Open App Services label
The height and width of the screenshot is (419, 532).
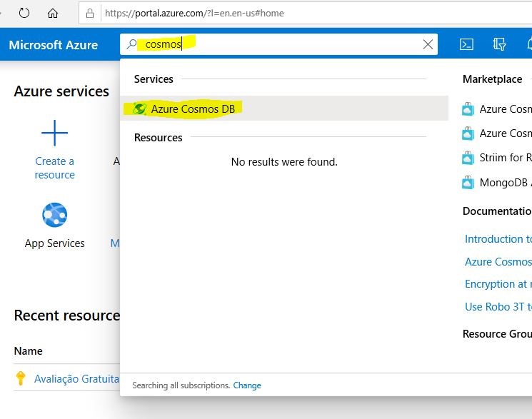click(x=54, y=243)
